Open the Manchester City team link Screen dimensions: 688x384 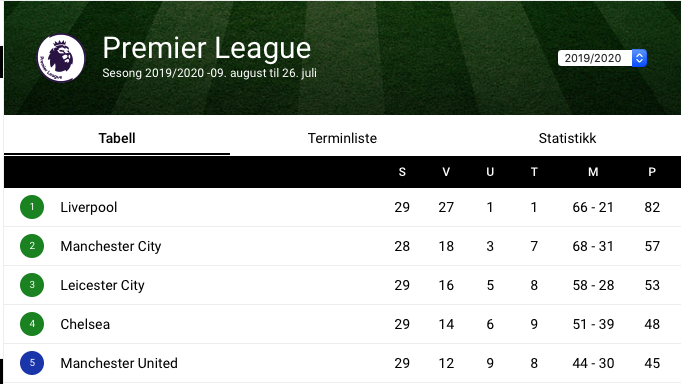111,246
